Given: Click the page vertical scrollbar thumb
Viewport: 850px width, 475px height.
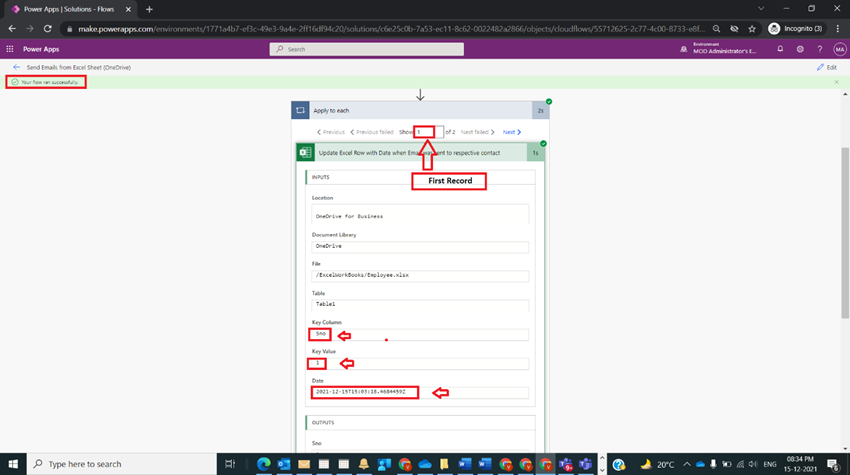Looking at the screenshot, I should point(845,232).
